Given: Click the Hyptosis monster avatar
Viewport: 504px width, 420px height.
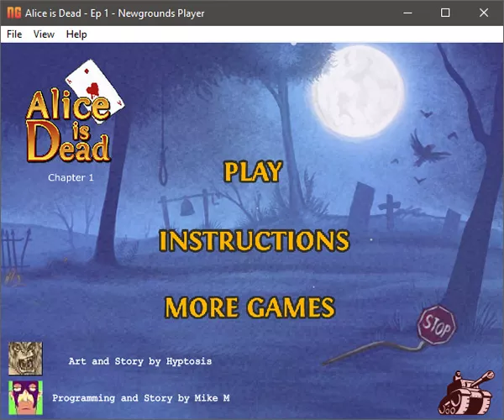Looking at the screenshot, I should (x=25, y=359).
